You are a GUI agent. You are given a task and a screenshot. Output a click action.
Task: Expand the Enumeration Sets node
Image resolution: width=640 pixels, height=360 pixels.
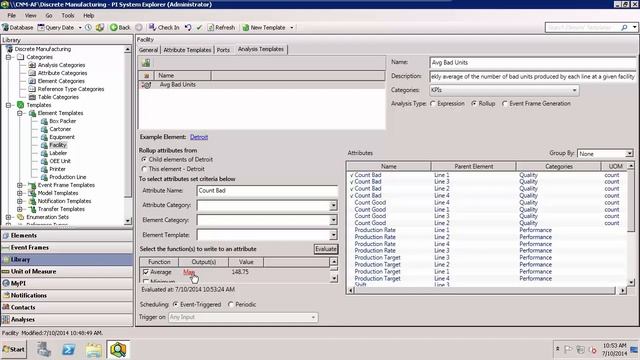[8, 217]
